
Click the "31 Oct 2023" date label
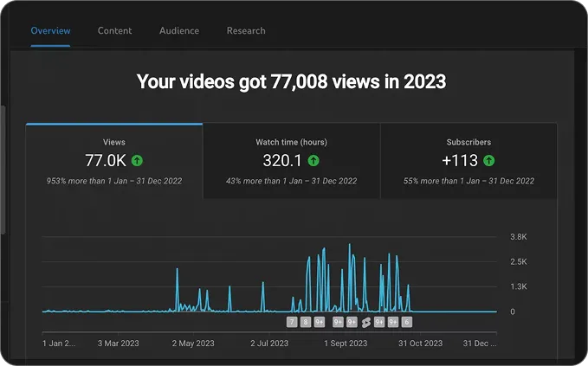[x=420, y=344]
